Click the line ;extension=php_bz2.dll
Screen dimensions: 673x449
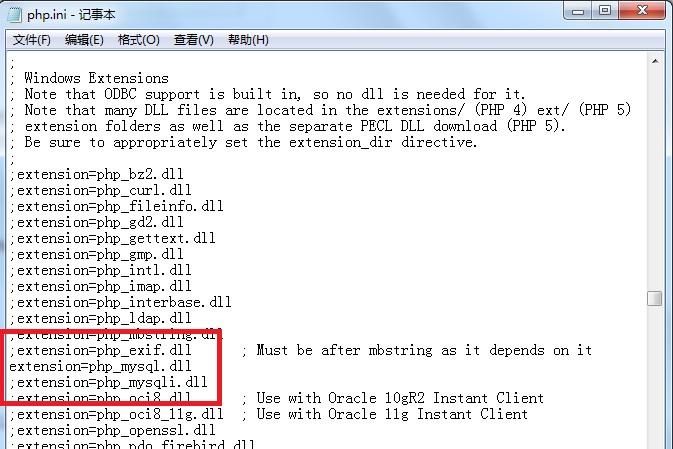point(97,174)
